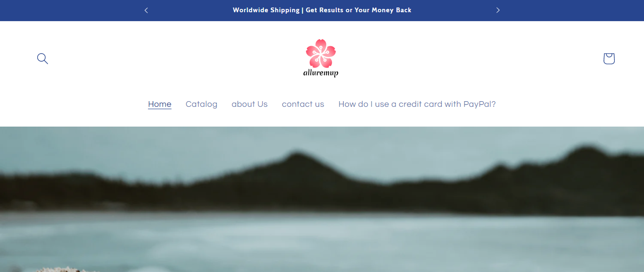The image size is (644, 272).
Task: Open How do I use a credit card with PayPal?
Action: coord(417,104)
